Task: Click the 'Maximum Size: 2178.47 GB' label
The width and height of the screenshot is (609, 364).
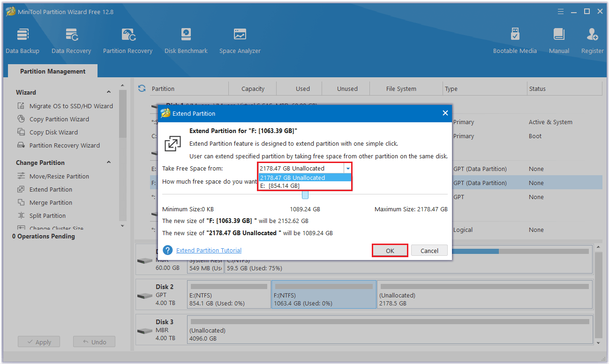Action: pyautogui.click(x=411, y=209)
